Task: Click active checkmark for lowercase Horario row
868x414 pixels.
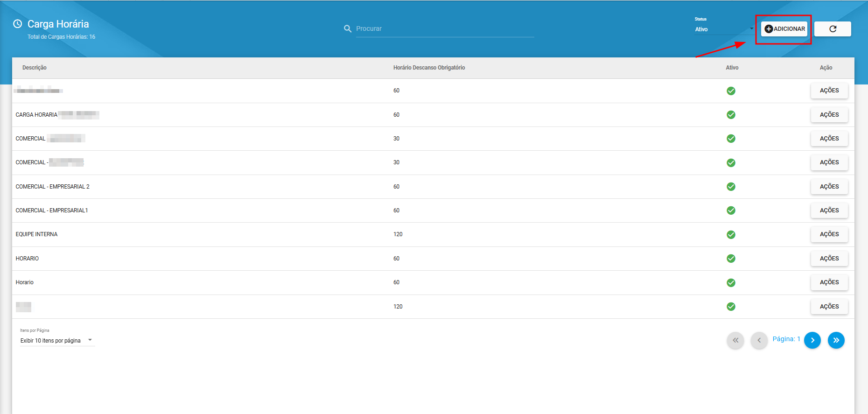Action: point(731,283)
